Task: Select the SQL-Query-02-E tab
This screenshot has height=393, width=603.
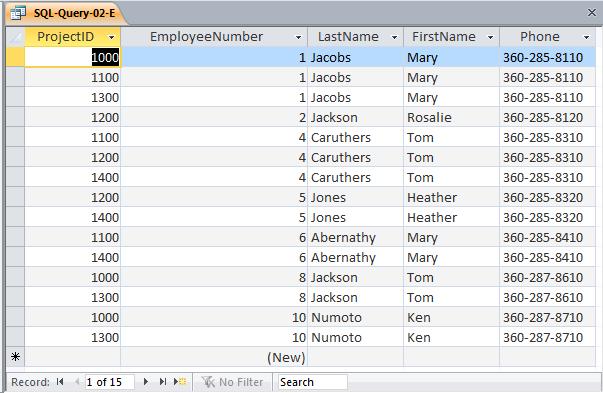Action: coord(67,13)
